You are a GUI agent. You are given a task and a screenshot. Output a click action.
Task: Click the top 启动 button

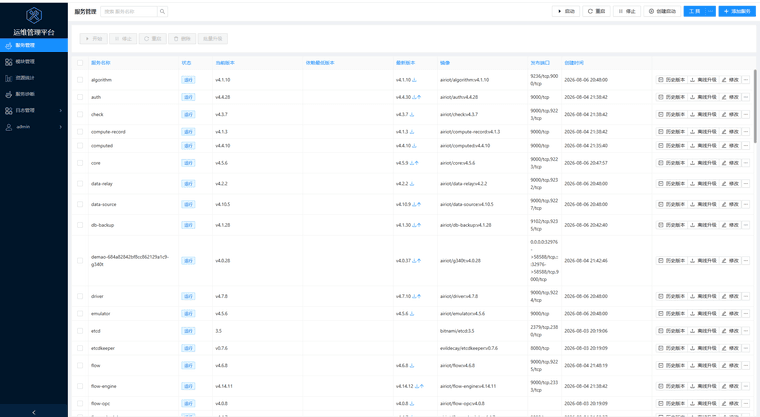(566, 11)
